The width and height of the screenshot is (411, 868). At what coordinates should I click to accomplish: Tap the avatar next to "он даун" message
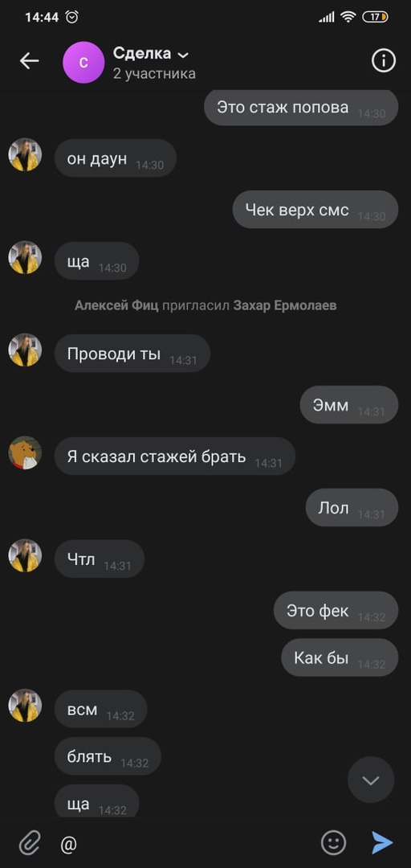25,154
